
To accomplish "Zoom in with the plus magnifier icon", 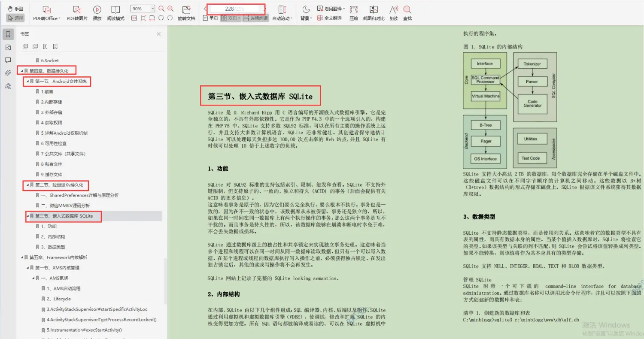I will coord(170,9).
